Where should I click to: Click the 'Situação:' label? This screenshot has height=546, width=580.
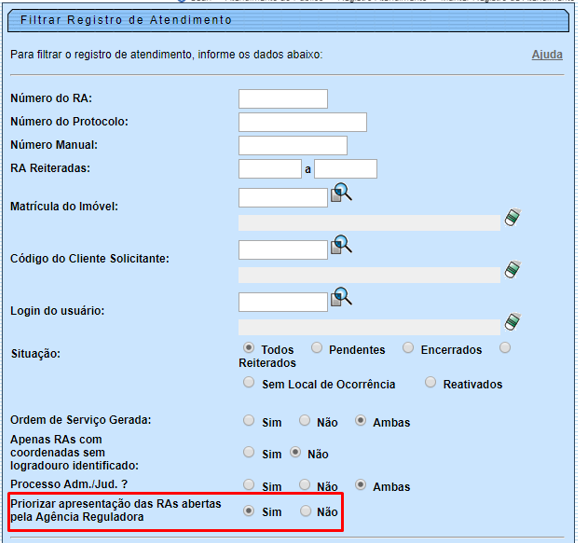pos(36,354)
